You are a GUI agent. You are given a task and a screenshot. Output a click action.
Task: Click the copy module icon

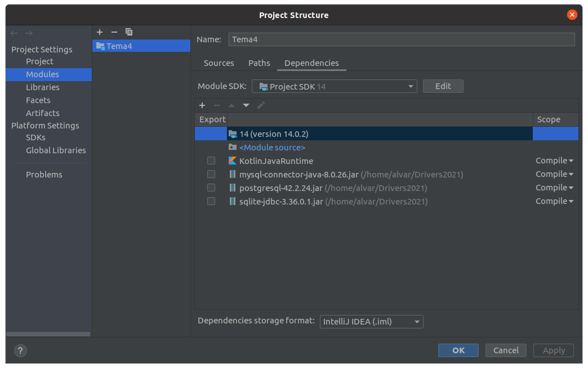[129, 32]
